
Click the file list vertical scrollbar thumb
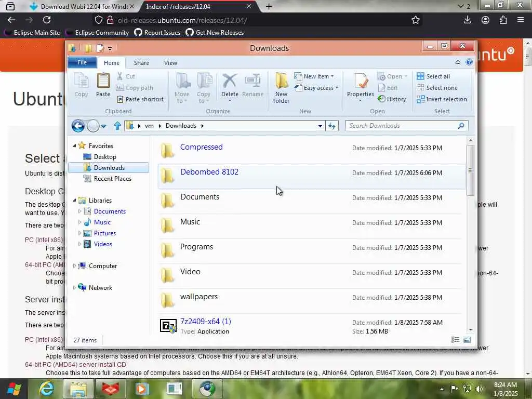point(470,170)
